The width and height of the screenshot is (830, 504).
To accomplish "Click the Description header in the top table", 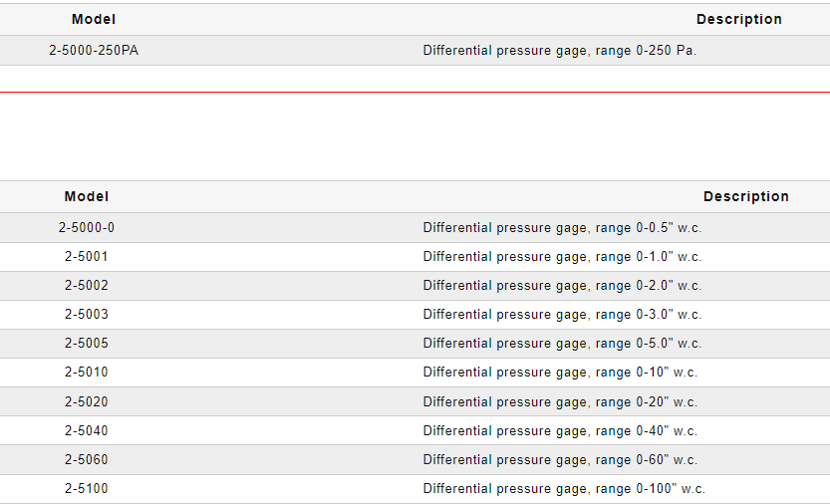I will click(x=738, y=19).
